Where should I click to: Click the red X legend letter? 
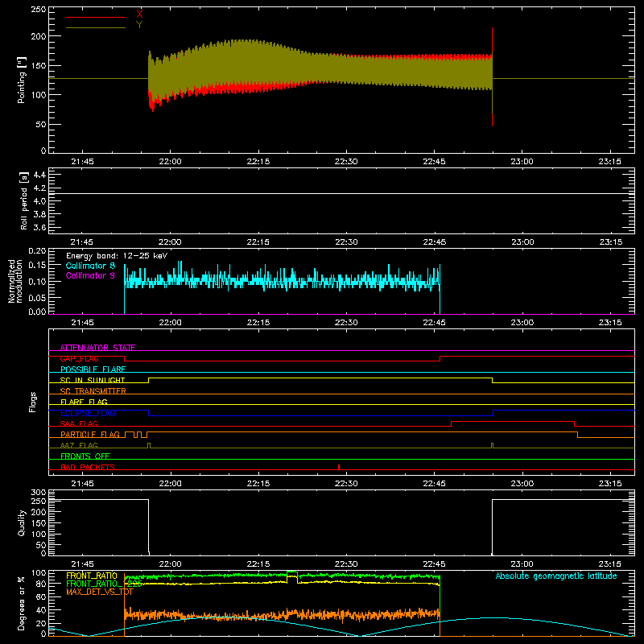(x=139, y=14)
